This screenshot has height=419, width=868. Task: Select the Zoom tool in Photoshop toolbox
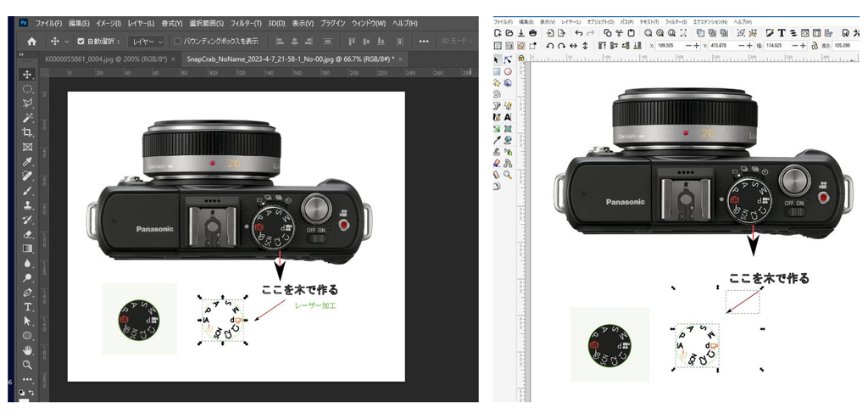click(x=26, y=365)
